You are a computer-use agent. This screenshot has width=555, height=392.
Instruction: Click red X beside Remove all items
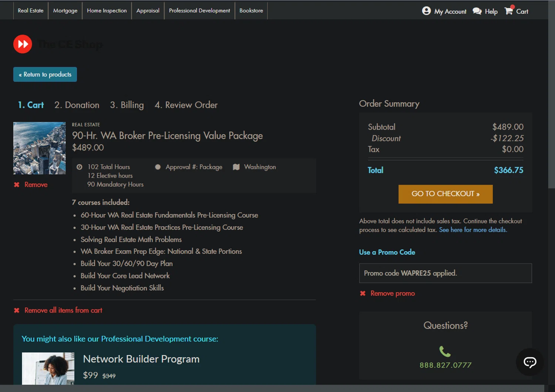17,310
